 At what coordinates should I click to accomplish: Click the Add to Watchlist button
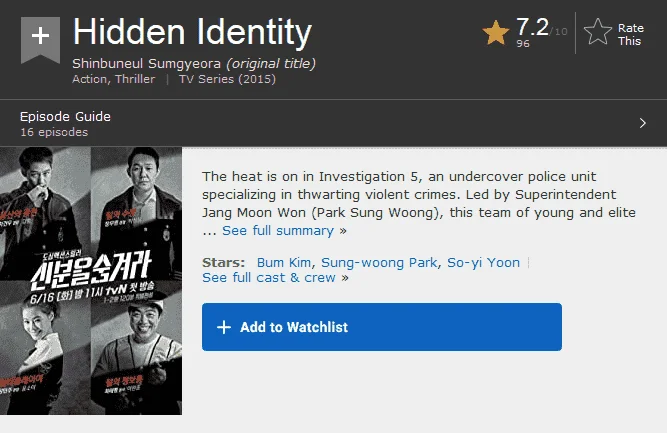382,327
